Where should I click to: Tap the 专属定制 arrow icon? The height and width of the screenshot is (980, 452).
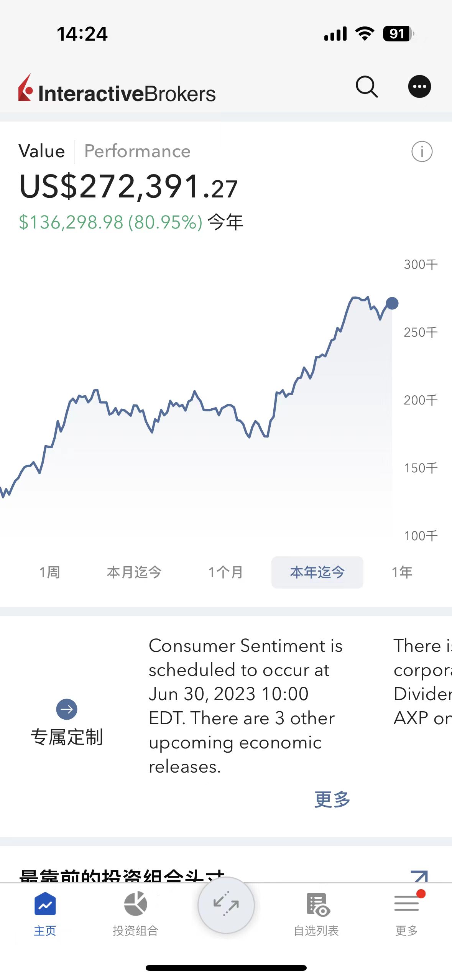(x=67, y=709)
